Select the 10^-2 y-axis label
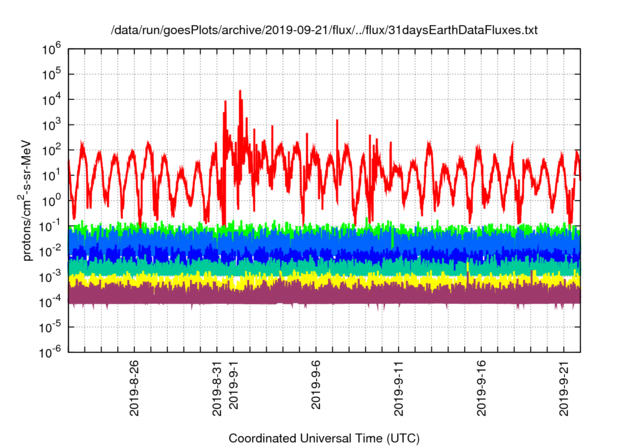This screenshot has width=640, height=448. pos(50,252)
